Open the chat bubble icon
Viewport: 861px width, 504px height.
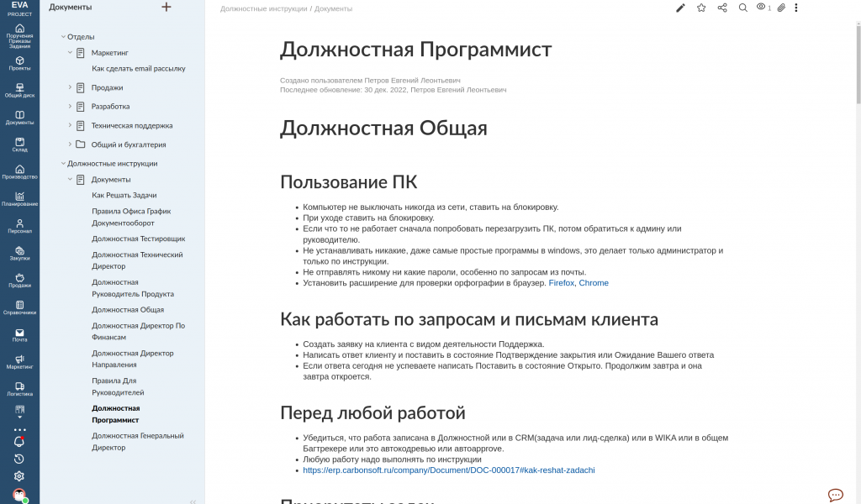pos(835,496)
